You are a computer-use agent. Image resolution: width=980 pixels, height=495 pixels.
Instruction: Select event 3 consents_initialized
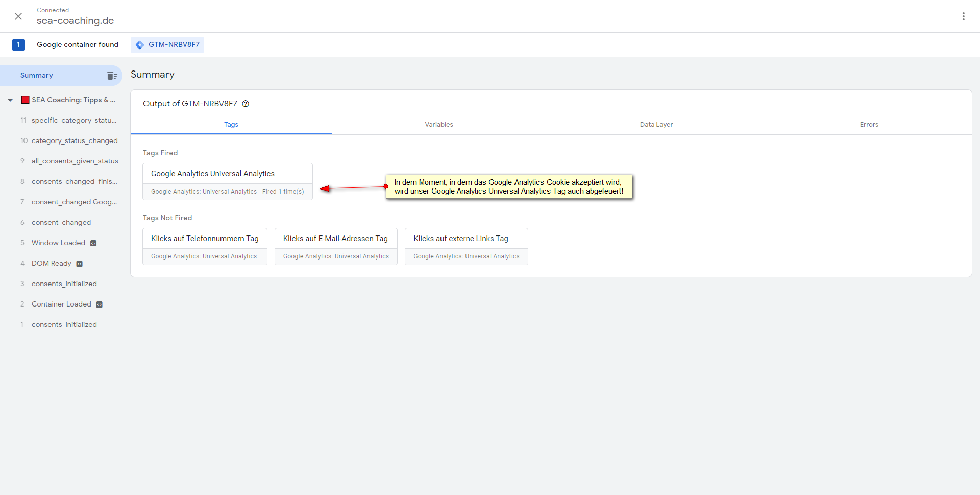pyautogui.click(x=64, y=284)
